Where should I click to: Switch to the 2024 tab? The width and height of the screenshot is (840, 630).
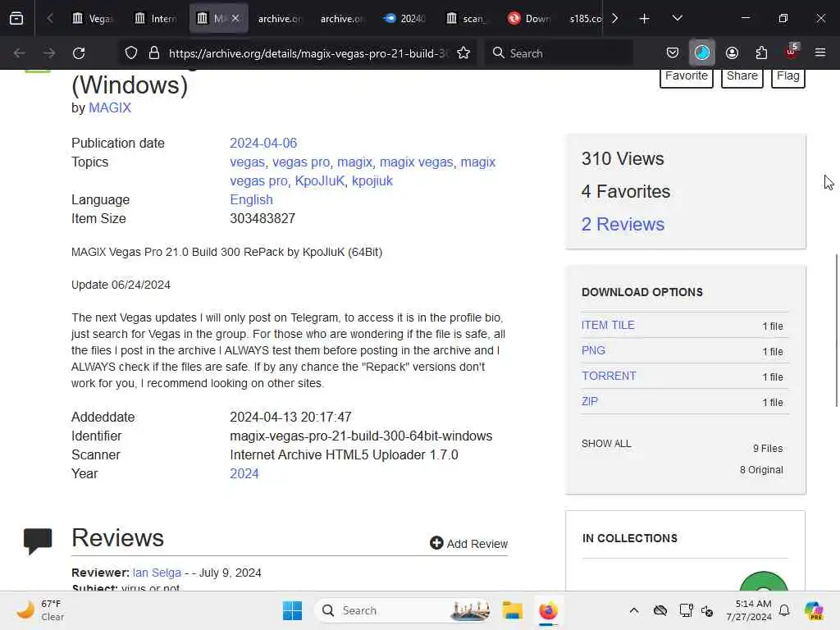[x=404, y=18]
